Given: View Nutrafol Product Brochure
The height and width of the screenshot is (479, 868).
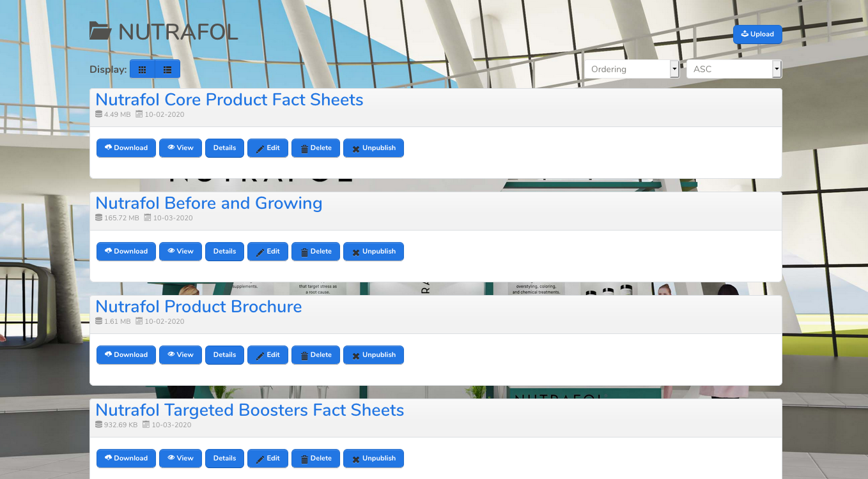Looking at the screenshot, I should pos(180,355).
